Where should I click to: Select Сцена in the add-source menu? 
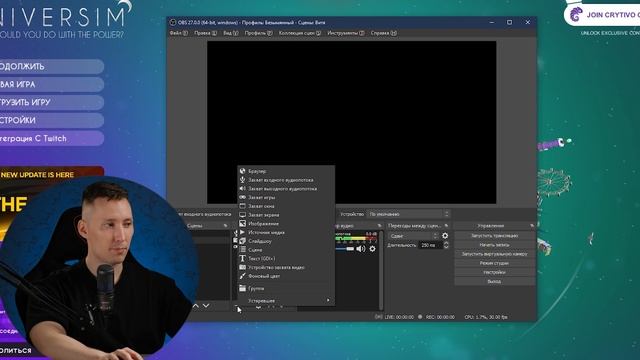click(x=286, y=250)
